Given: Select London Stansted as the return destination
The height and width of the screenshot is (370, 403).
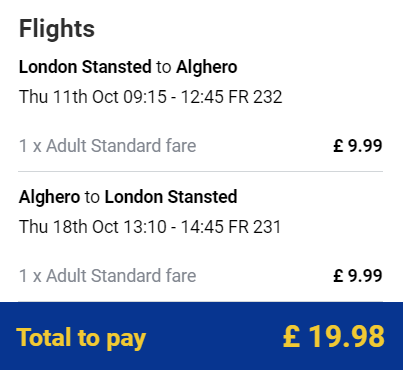Looking at the screenshot, I should coord(171,197).
